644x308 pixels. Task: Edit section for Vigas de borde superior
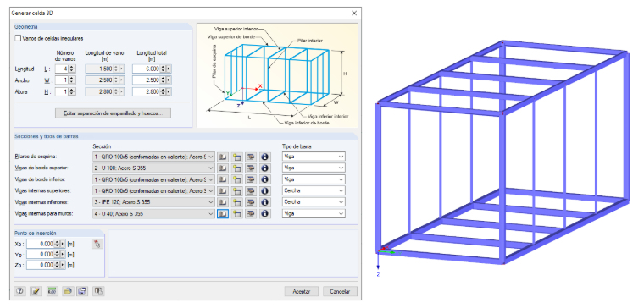pyautogui.click(x=251, y=168)
